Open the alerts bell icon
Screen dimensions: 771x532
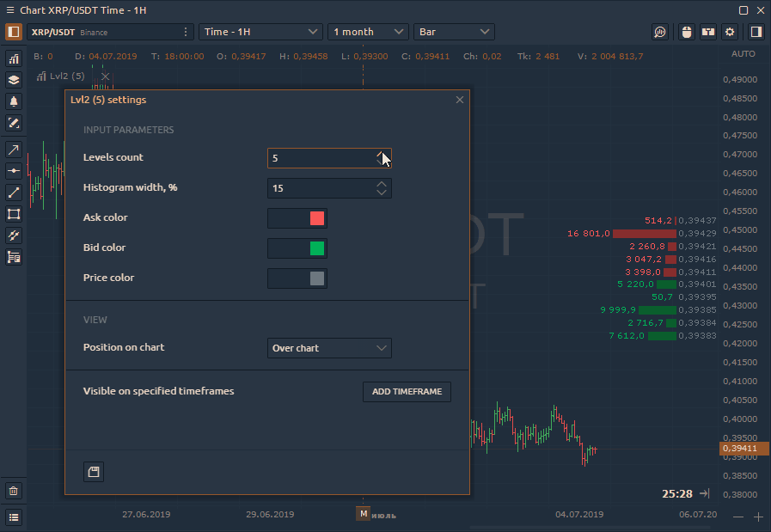(14, 101)
